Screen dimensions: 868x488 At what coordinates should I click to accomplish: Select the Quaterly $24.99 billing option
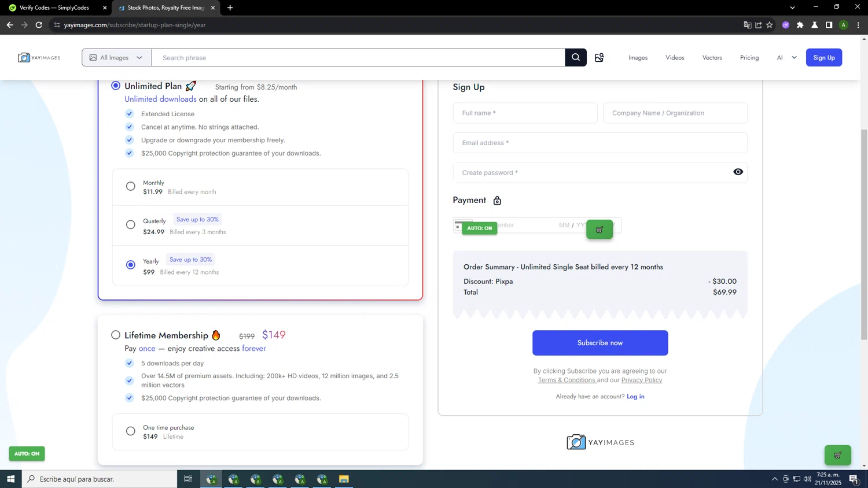click(x=131, y=224)
